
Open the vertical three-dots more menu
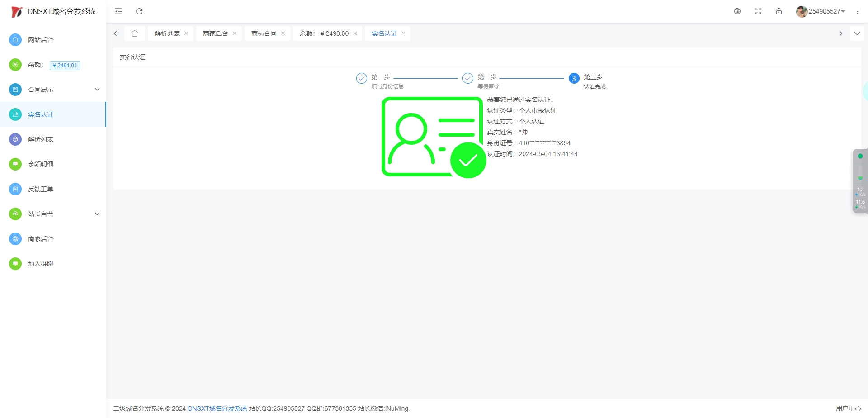(x=858, y=11)
